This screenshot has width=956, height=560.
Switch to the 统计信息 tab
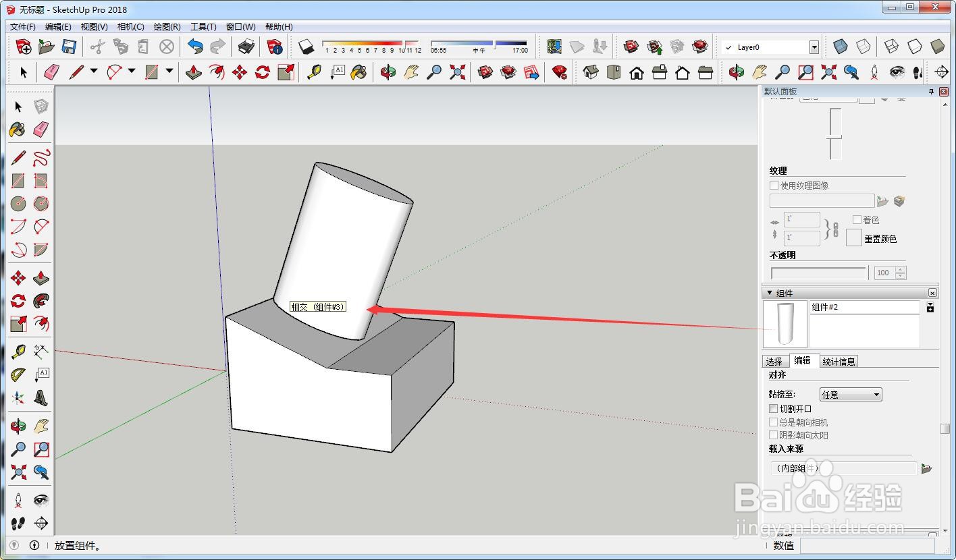tap(839, 362)
